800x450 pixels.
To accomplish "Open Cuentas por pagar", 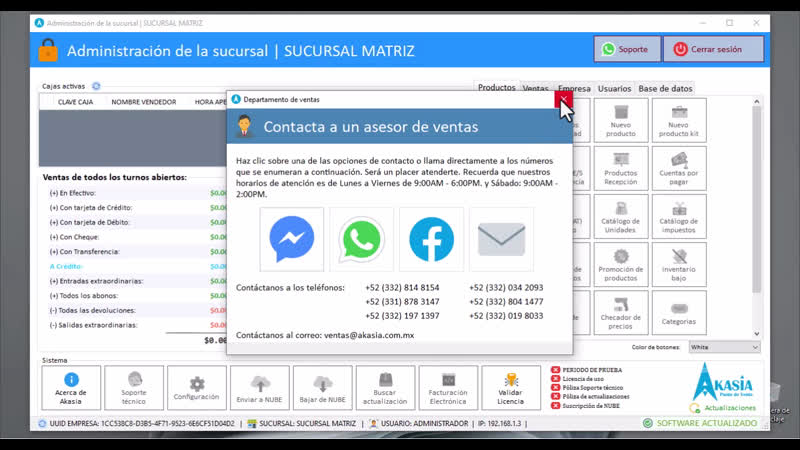I will pos(679,168).
